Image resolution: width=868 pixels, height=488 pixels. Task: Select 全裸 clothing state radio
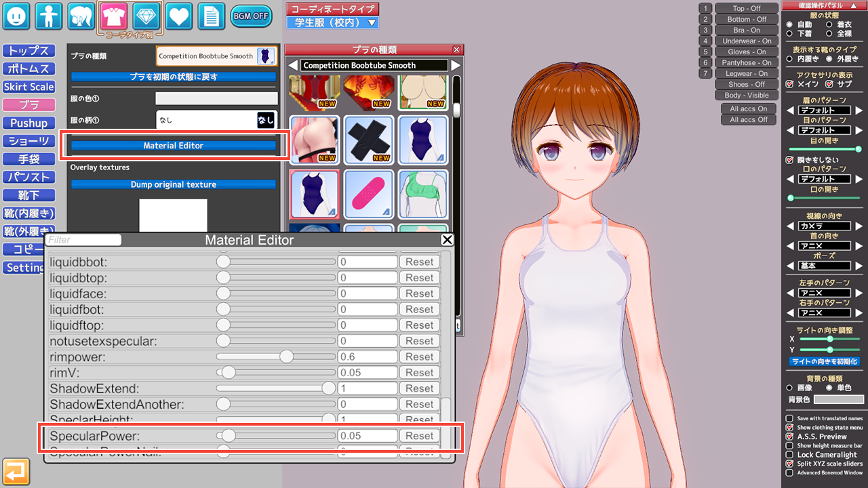tap(830, 33)
